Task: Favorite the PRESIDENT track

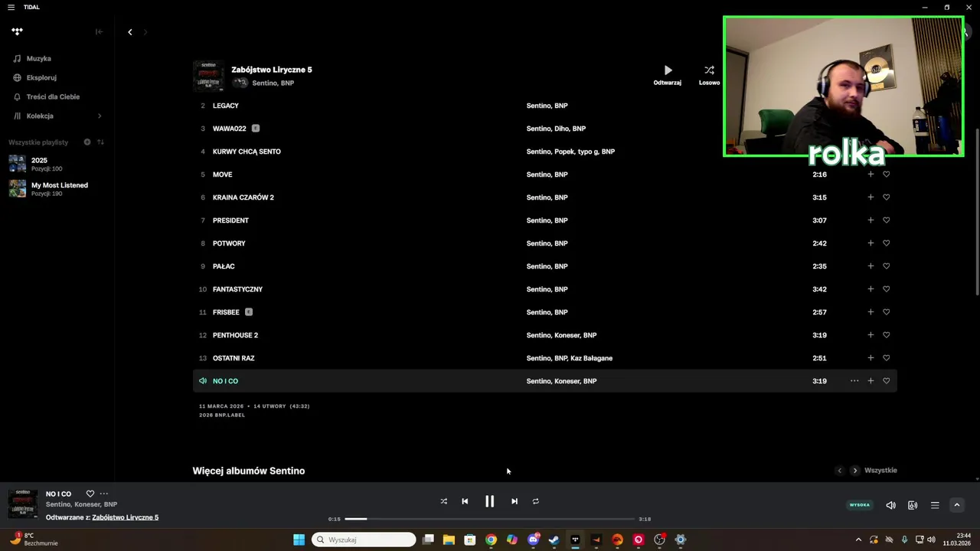Action: click(x=887, y=220)
